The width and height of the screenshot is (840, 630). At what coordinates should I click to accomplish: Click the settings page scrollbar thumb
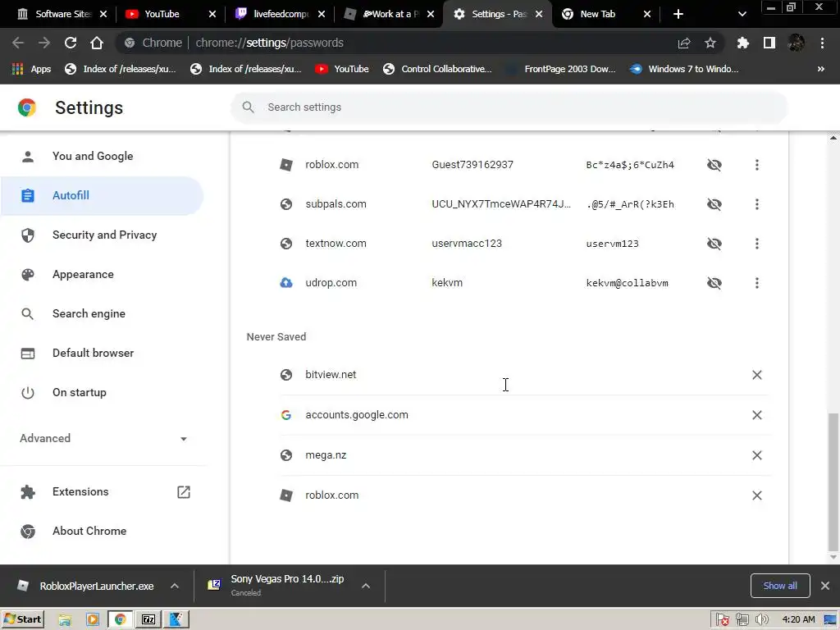coord(833,482)
